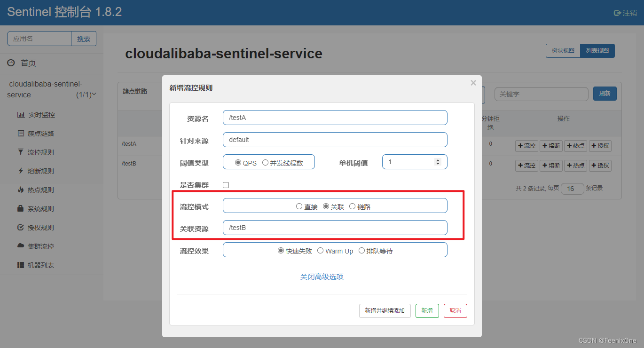This screenshot has width=644, height=348.
Task: Click /testB in the resource table
Action: click(x=129, y=164)
